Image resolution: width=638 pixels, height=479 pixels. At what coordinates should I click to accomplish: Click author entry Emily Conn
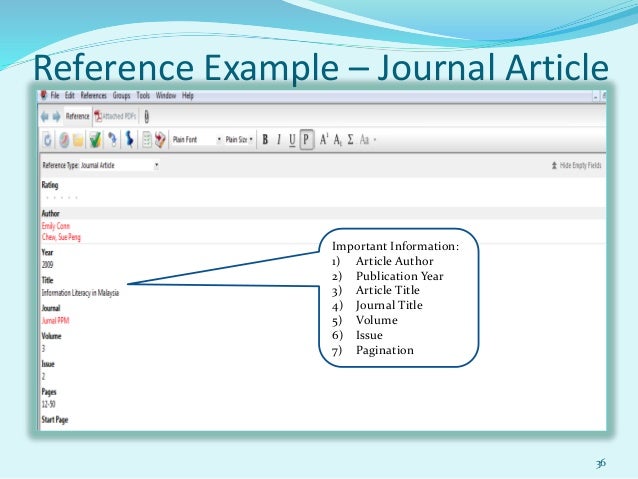point(56,226)
